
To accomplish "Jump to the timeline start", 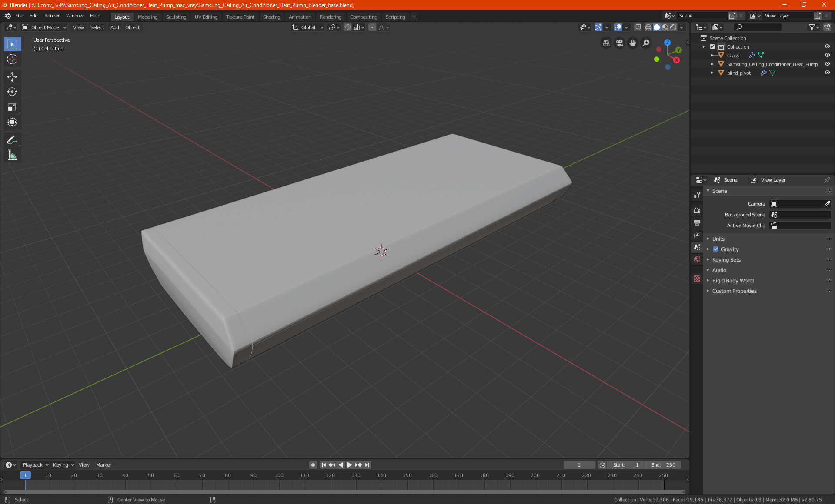I will [324, 465].
